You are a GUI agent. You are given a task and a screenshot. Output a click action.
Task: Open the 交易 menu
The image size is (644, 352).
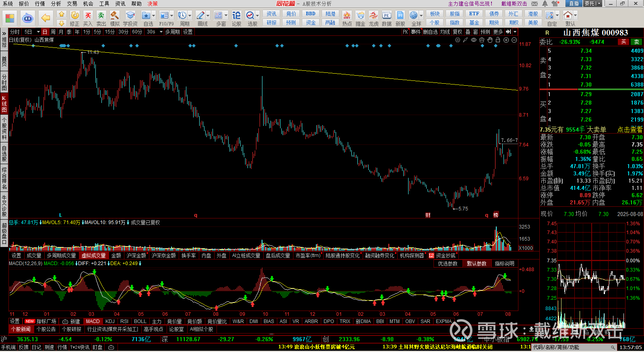point(72,4)
